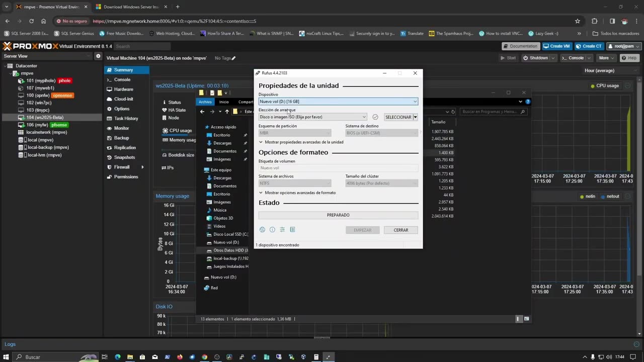Open the More dropdown menu

607,58
